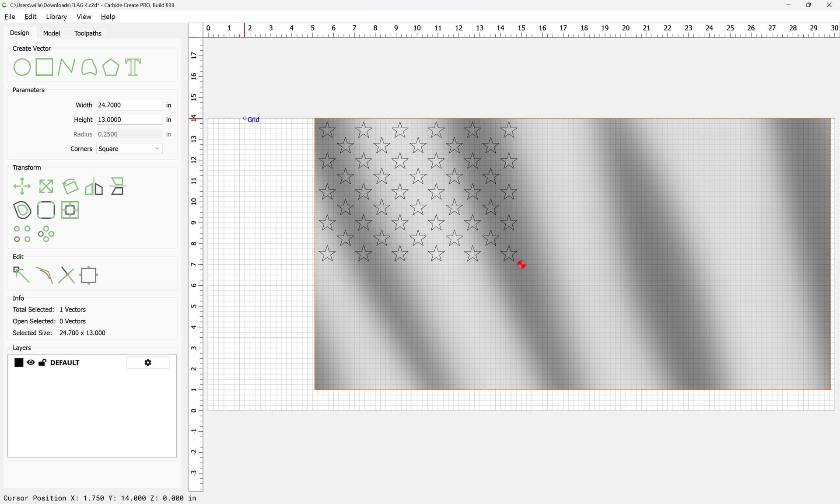
Task: Select the Trim Vectors tool
Action: (66, 275)
